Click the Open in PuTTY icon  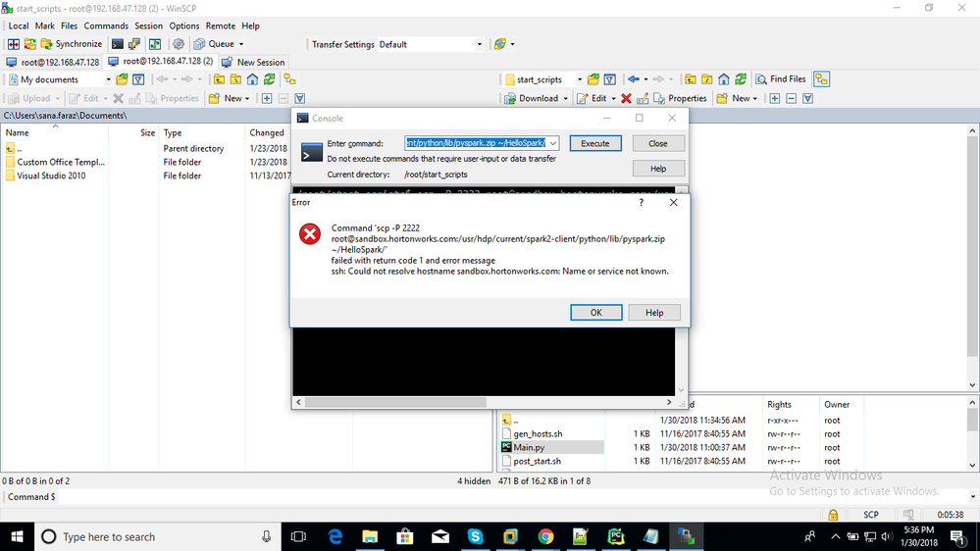[x=133, y=44]
